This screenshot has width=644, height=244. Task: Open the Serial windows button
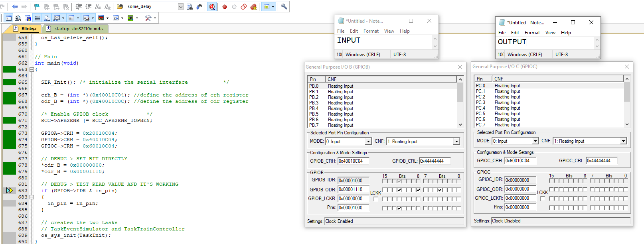click(x=86, y=18)
